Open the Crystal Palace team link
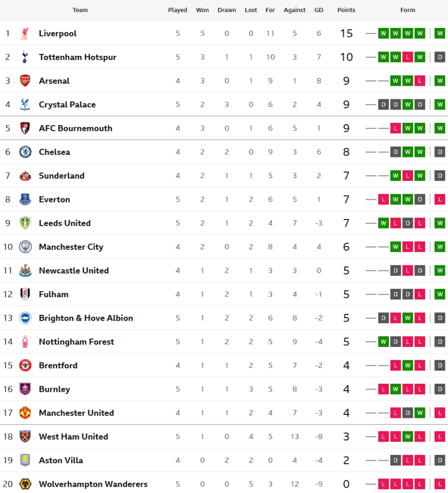 [67, 104]
